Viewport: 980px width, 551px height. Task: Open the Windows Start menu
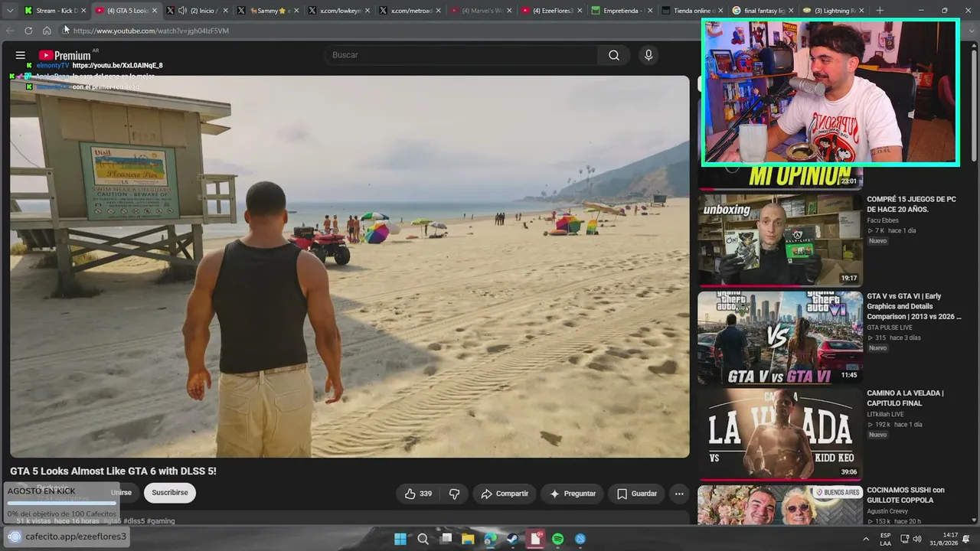400,539
